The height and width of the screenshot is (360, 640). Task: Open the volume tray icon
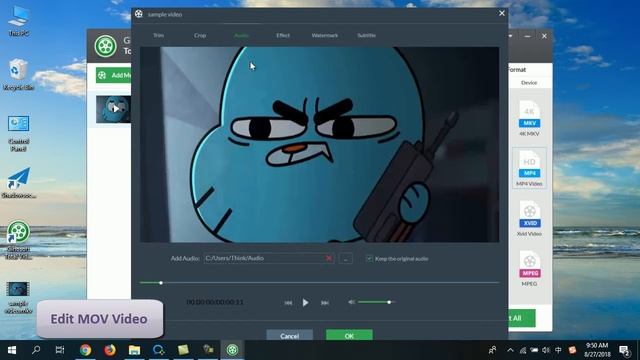pyautogui.click(x=546, y=350)
